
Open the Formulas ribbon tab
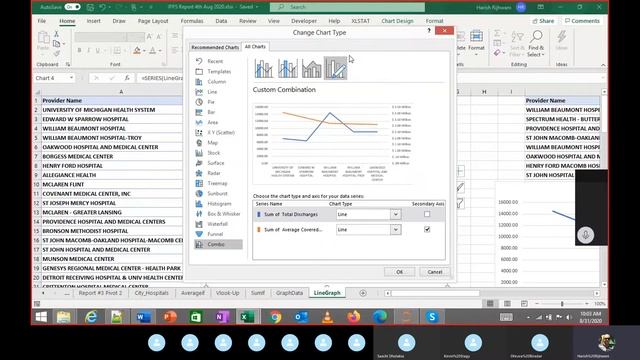(x=192, y=21)
